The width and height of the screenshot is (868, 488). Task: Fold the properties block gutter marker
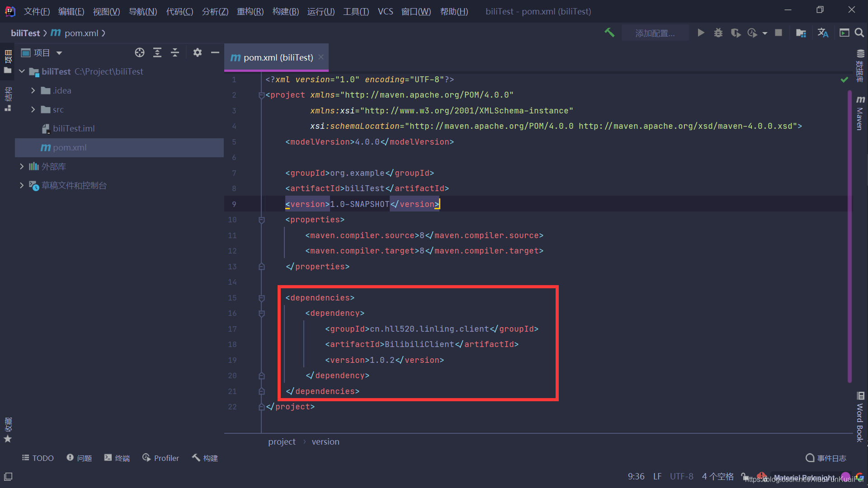coord(261,220)
